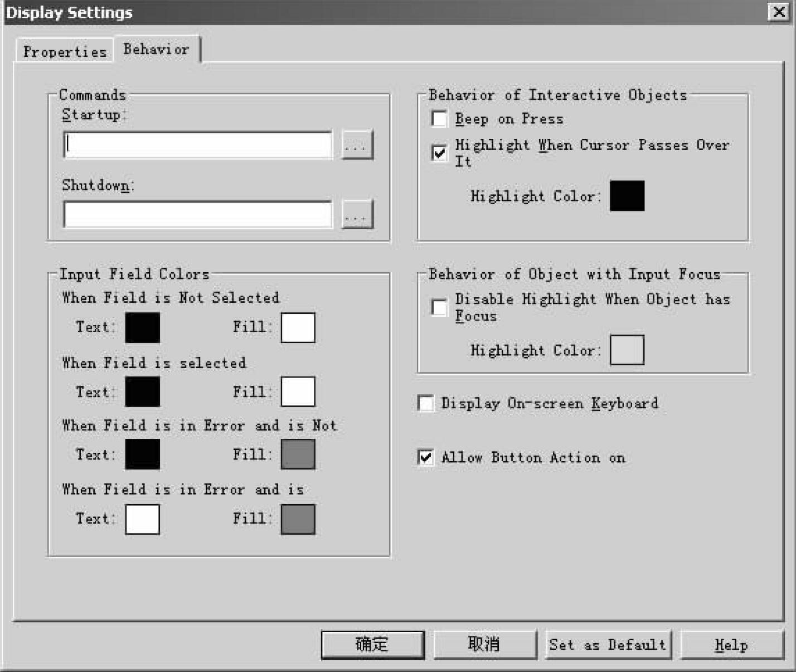Pick Fill color for Not Selected field
Viewport: 796px width, 672px height.
tap(298, 327)
